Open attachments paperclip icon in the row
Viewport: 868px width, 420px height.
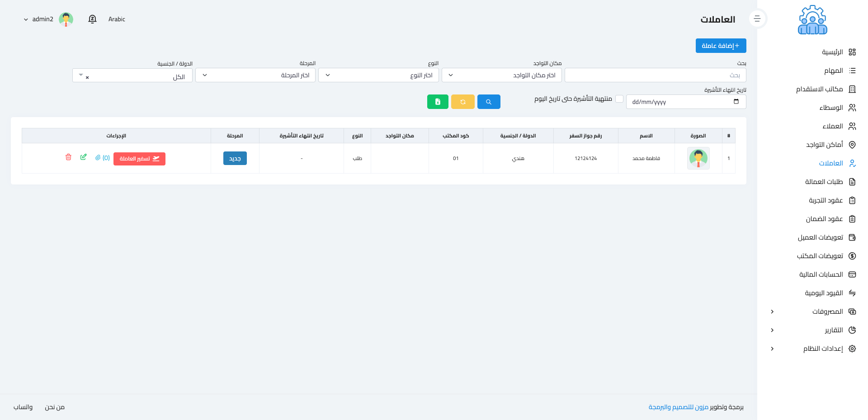point(98,158)
